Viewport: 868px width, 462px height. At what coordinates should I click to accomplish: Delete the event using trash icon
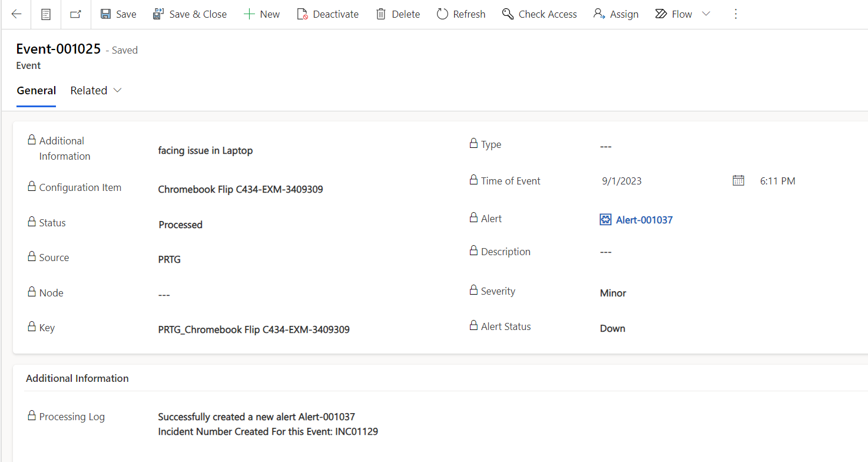tap(398, 14)
